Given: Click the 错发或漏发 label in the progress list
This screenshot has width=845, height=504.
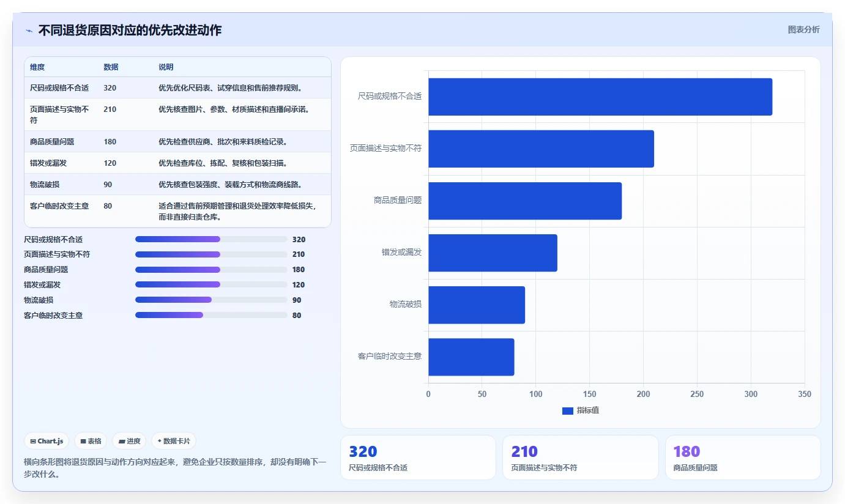Looking at the screenshot, I should 42,285.
